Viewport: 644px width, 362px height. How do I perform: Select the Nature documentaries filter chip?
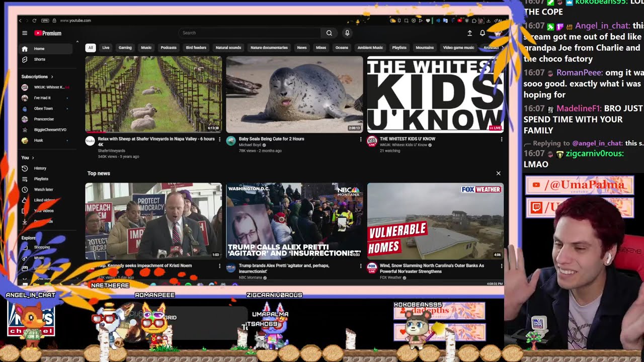tap(269, 48)
